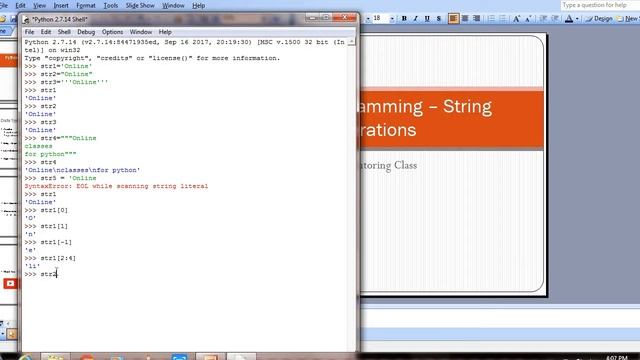Open Options menu in Python Shell
The image size is (640, 360).
112,32
